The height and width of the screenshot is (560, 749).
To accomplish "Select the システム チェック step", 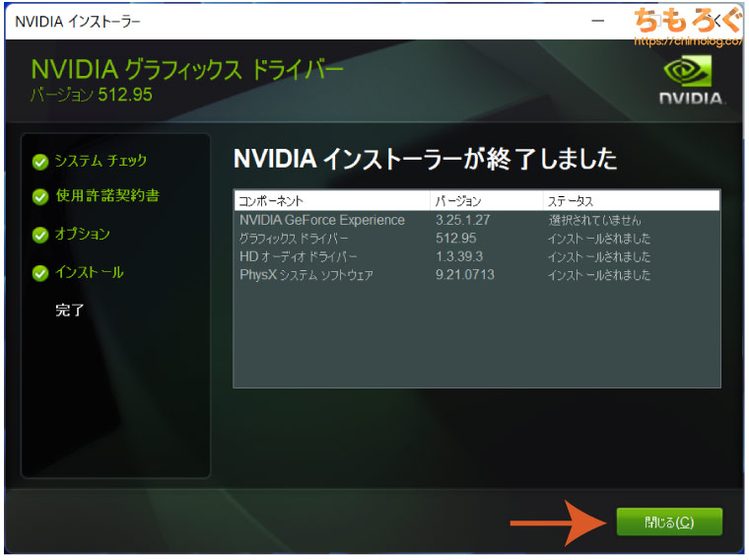I will pyautogui.click(x=101, y=161).
